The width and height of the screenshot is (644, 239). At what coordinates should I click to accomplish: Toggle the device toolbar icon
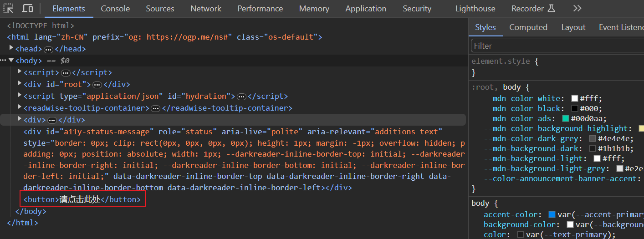(x=27, y=8)
